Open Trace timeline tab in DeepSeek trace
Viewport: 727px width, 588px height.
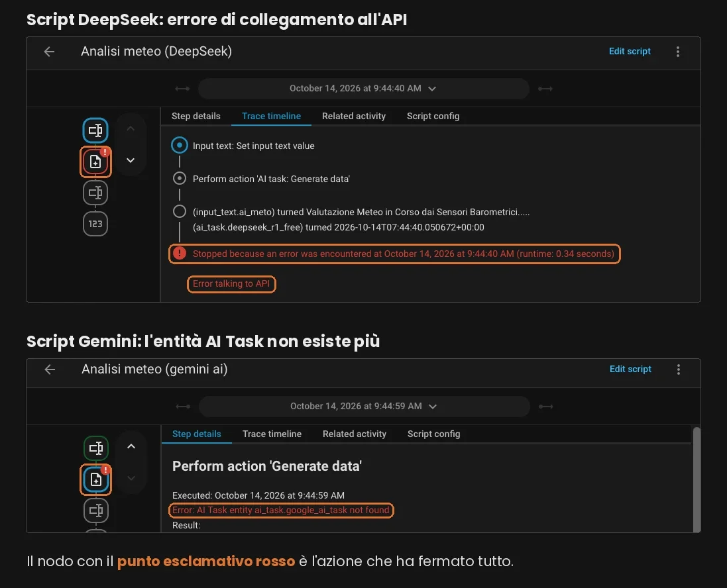click(271, 117)
